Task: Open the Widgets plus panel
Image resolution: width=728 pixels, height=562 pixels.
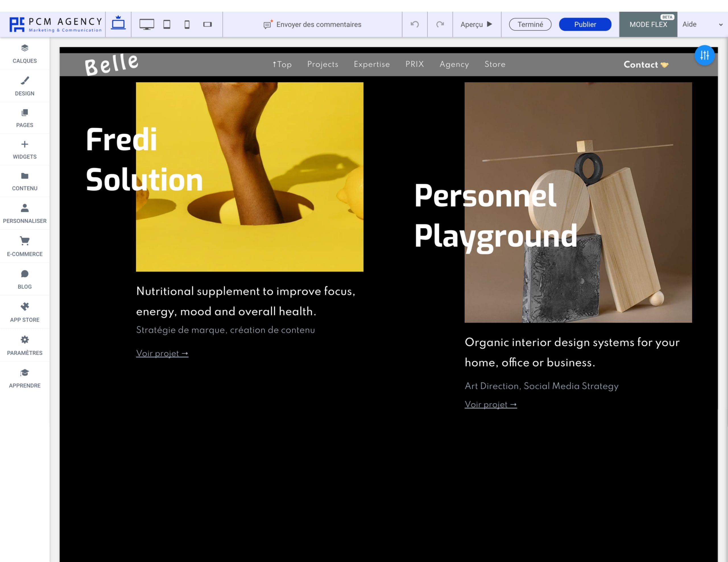Action: [25, 149]
